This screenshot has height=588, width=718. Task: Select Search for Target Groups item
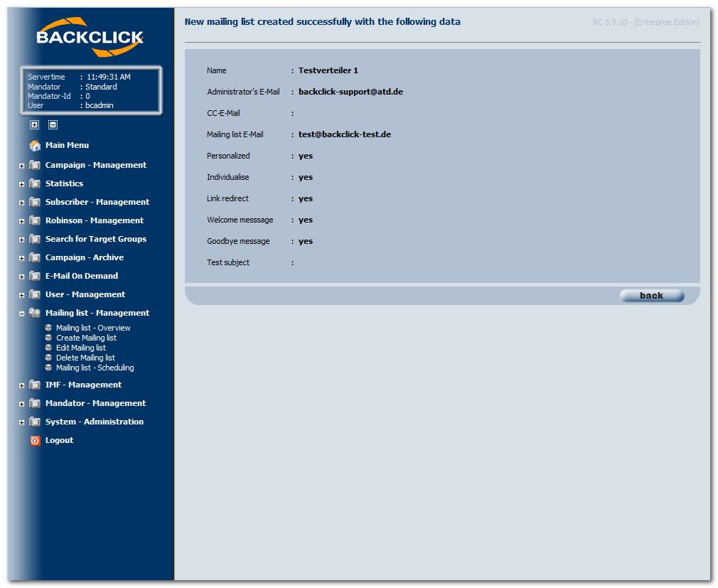96,239
